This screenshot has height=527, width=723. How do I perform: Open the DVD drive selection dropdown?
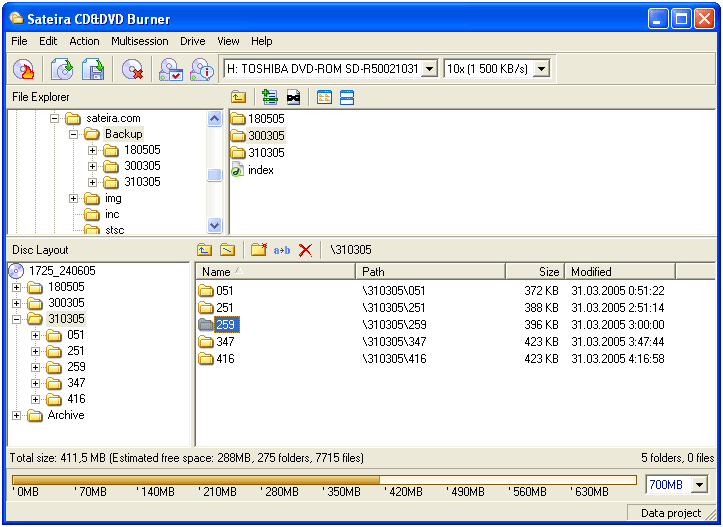tap(429, 68)
